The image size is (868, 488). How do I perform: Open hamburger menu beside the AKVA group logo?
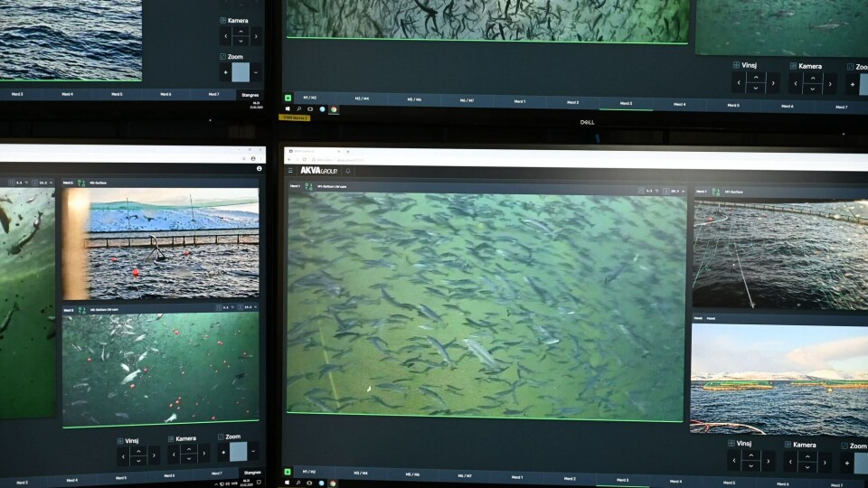(290, 170)
